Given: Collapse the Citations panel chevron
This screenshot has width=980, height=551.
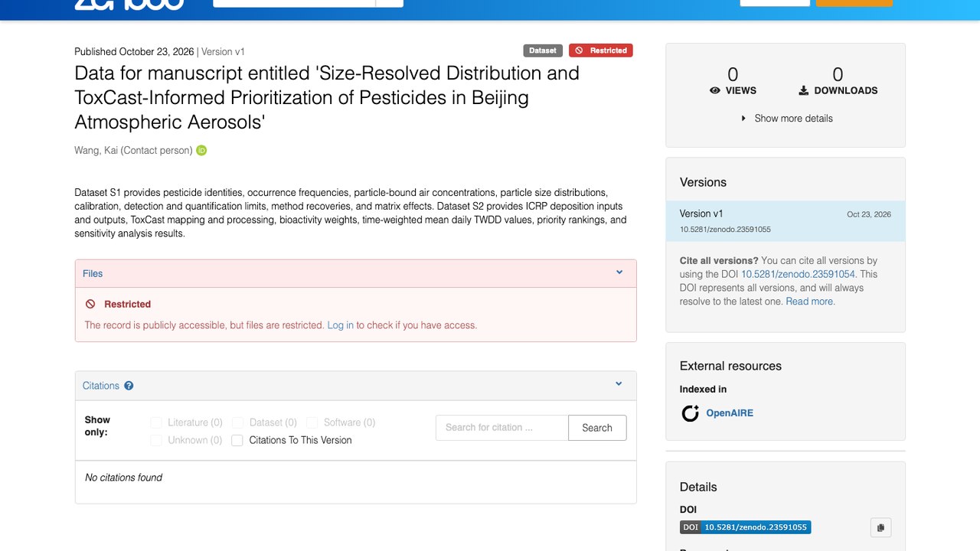Looking at the screenshot, I should 619,384.
